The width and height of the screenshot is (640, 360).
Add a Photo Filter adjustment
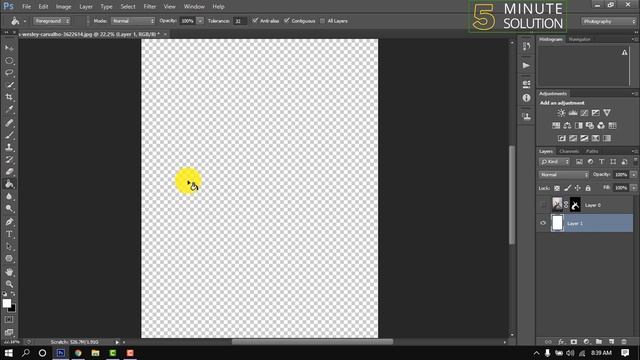590,126
